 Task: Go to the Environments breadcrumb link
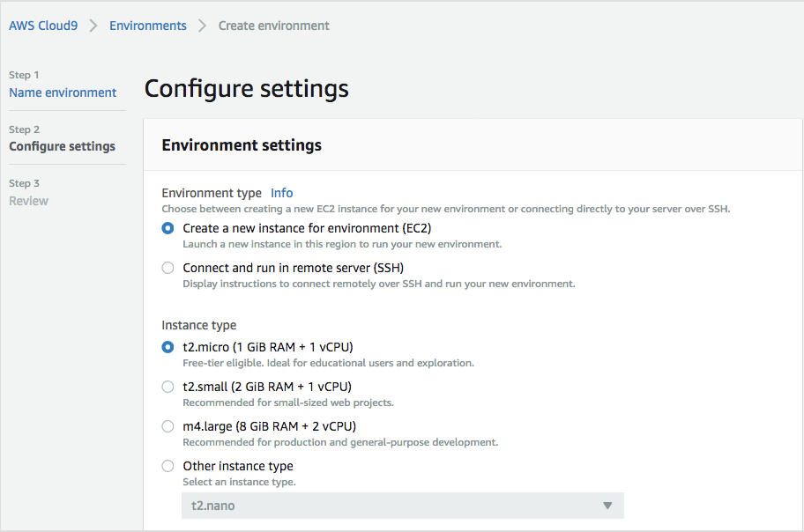[148, 26]
